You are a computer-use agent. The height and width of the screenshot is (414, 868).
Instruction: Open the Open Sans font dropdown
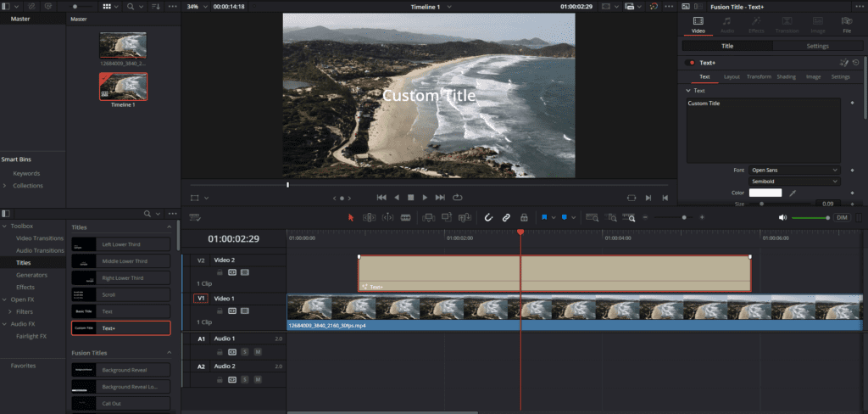794,170
